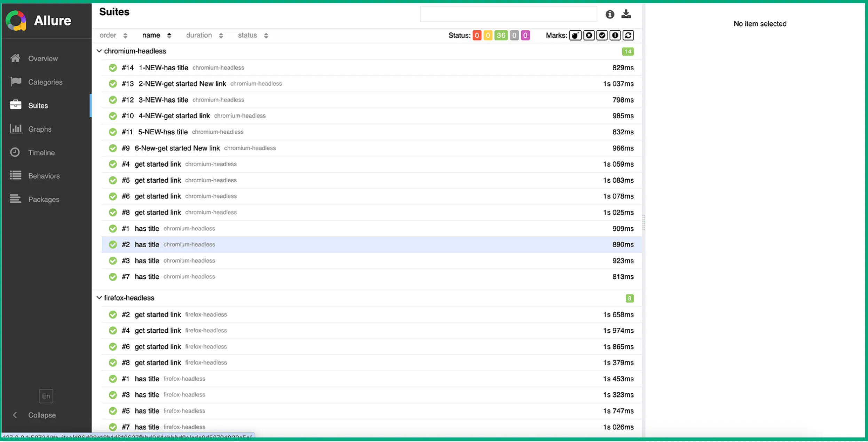Click the suites search input field

508,14
